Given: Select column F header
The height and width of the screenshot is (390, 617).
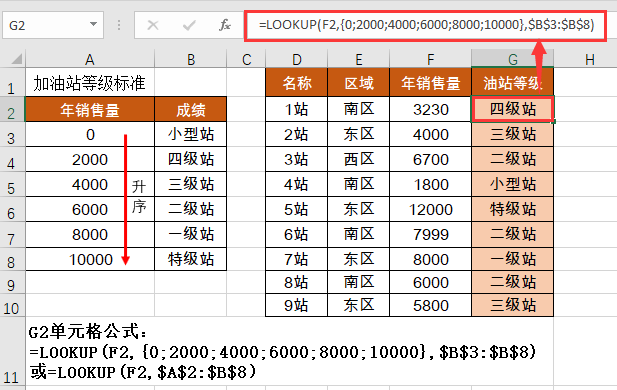Looking at the screenshot, I should [x=430, y=59].
